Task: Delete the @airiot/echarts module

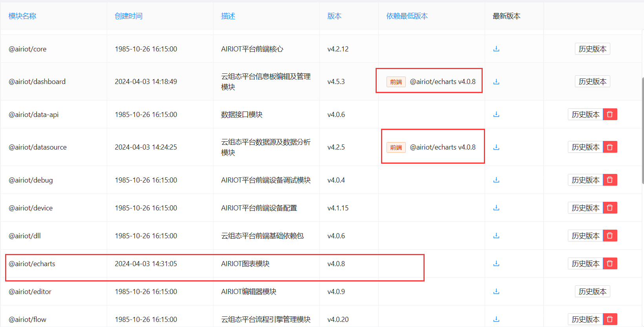Action: click(x=610, y=263)
